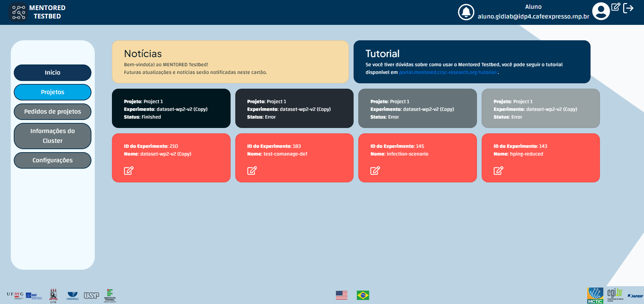Select the execution card with Finished status

(171, 108)
